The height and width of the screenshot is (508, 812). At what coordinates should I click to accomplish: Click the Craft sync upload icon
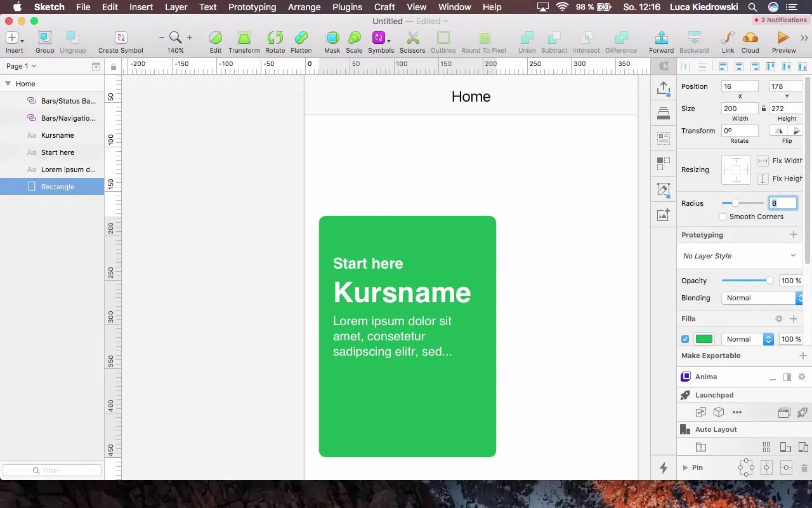click(664, 88)
